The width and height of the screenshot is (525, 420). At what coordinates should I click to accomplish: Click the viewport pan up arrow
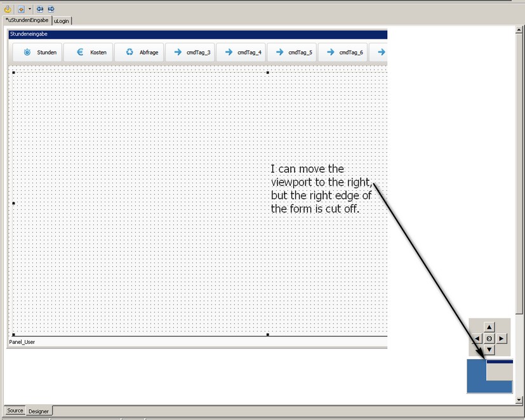[489, 327]
